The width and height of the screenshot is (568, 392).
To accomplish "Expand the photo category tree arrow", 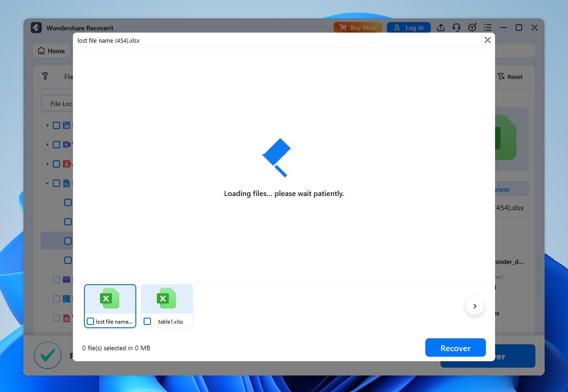I will 47,125.
